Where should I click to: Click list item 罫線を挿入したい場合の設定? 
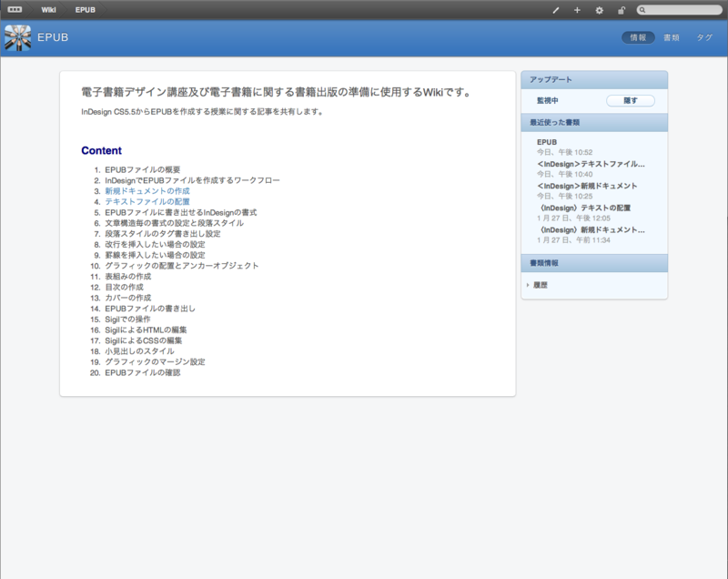[x=155, y=255]
